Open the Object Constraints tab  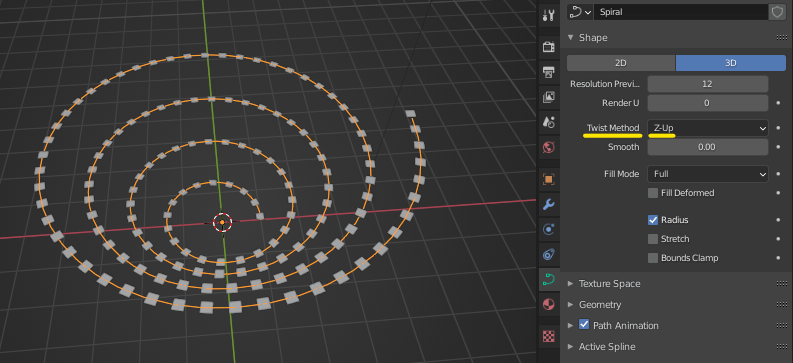[x=548, y=254]
